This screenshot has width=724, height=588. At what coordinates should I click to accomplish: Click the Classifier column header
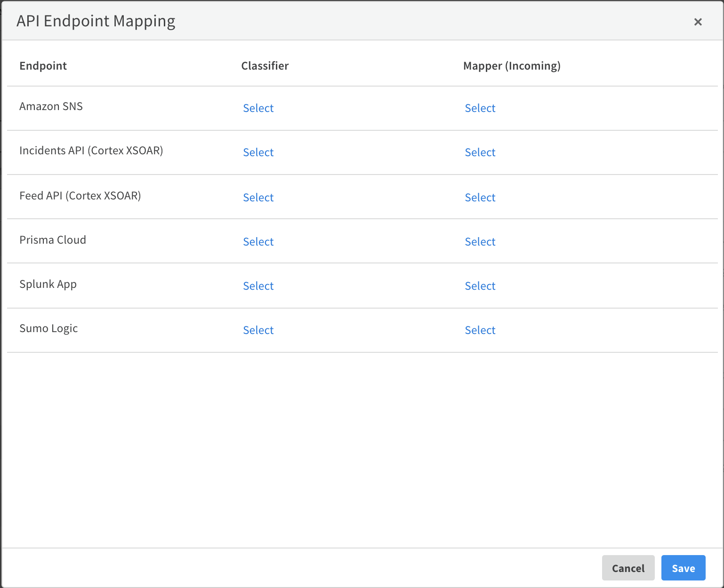265,66
